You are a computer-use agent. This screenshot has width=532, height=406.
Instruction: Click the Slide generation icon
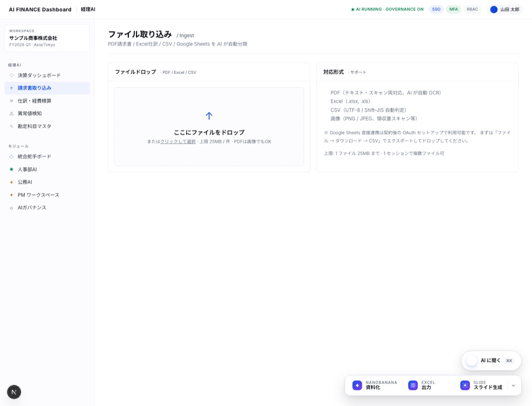click(x=465, y=385)
